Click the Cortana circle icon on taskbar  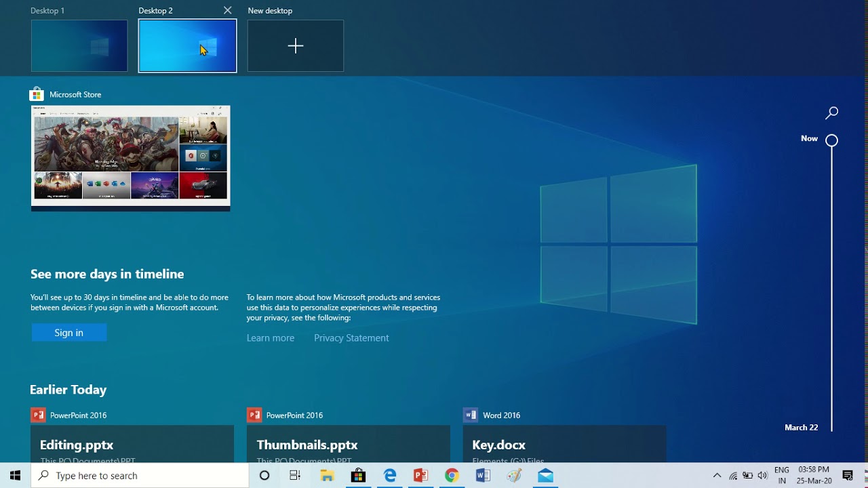pyautogui.click(x=264, y=476)
